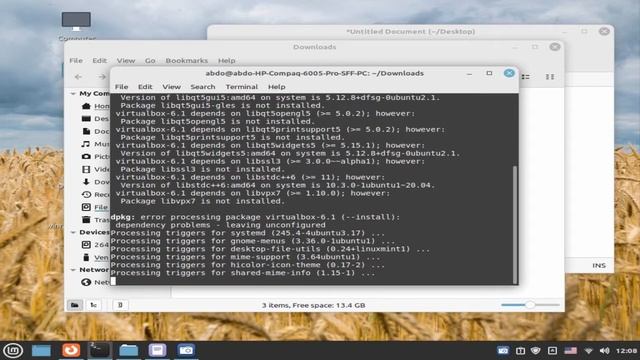Click '3 items, Free space: 13.4 GB' status

pyautogui.click(x=313, y=305)
